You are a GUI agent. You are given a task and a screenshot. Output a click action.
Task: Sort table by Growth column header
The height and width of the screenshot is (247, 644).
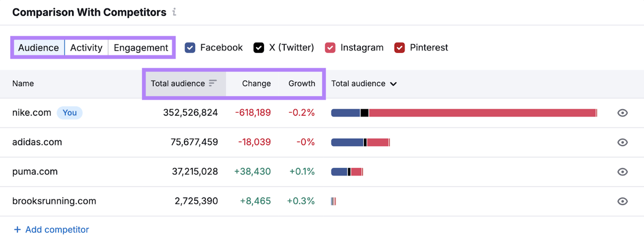[x=301, y=84]
